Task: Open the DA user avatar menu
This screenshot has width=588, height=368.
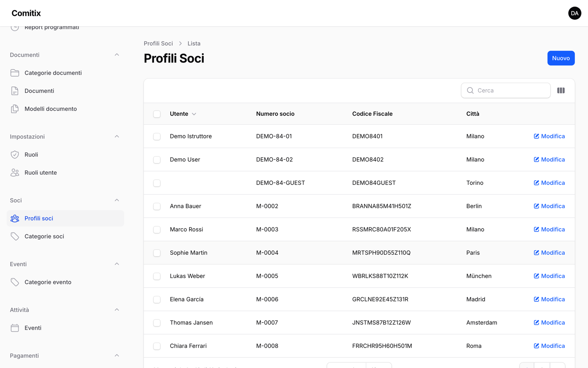Action: click(575, 13)
